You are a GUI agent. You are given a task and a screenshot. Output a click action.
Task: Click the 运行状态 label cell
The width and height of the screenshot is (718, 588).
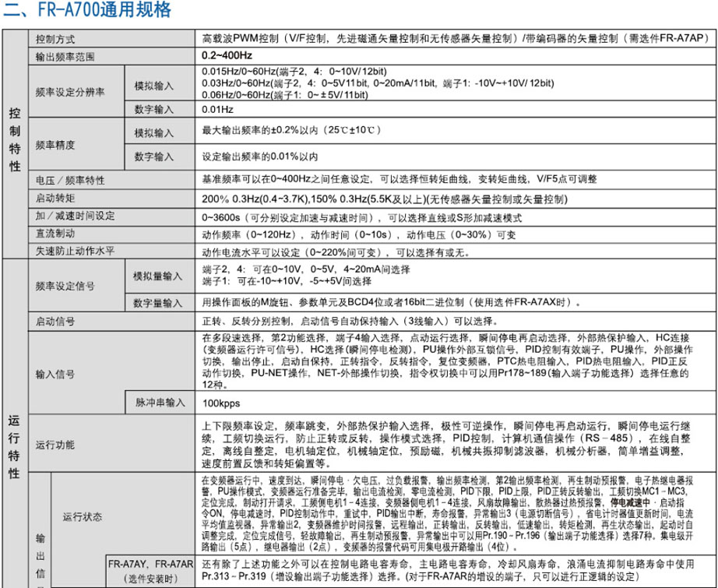[x=83, y=517]
